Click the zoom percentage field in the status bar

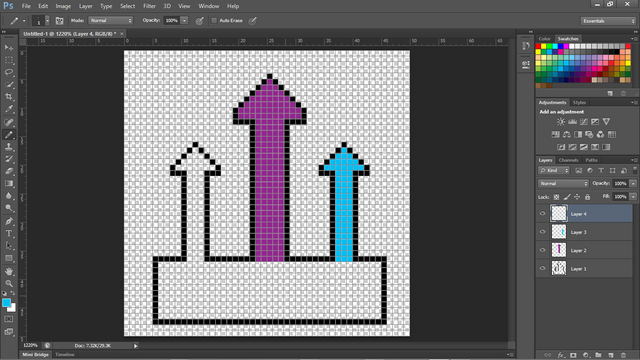coord(31,345)
